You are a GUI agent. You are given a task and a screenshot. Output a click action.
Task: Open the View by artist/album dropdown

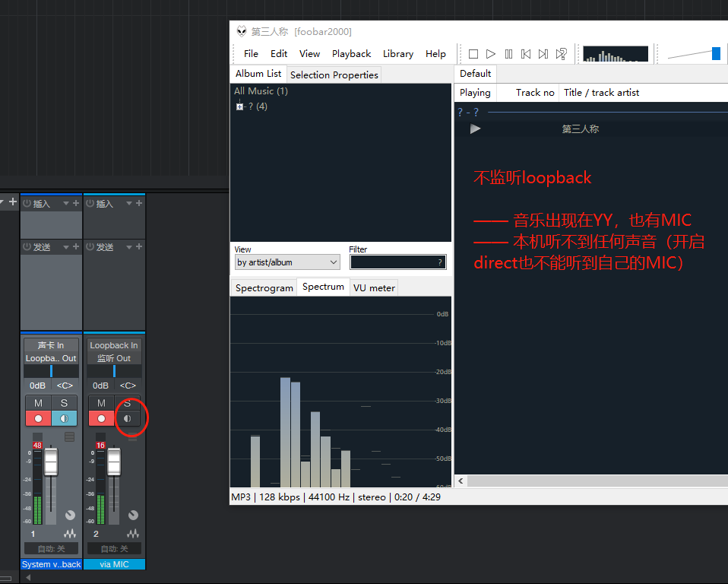287,262
